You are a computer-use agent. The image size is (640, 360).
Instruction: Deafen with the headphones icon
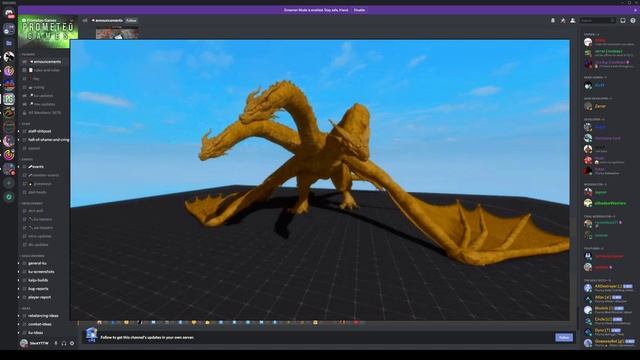pos(64,343)
